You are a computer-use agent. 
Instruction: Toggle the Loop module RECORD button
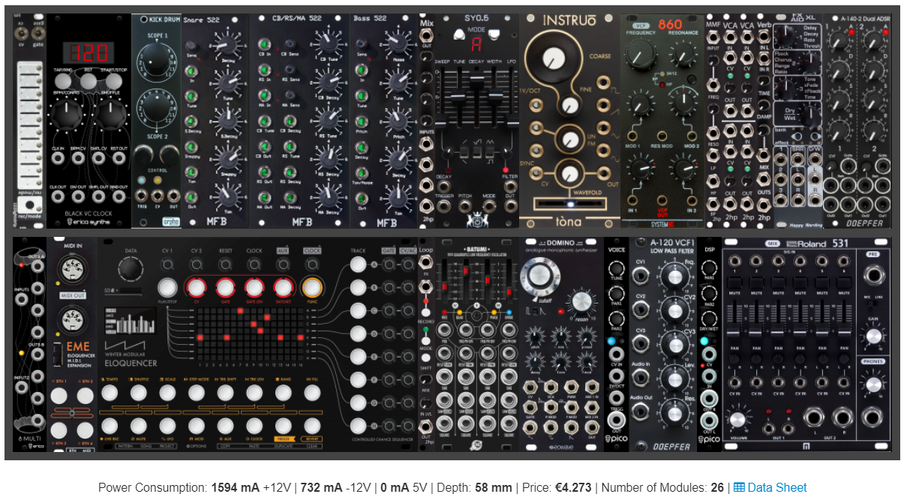click(x=426, y=312)
